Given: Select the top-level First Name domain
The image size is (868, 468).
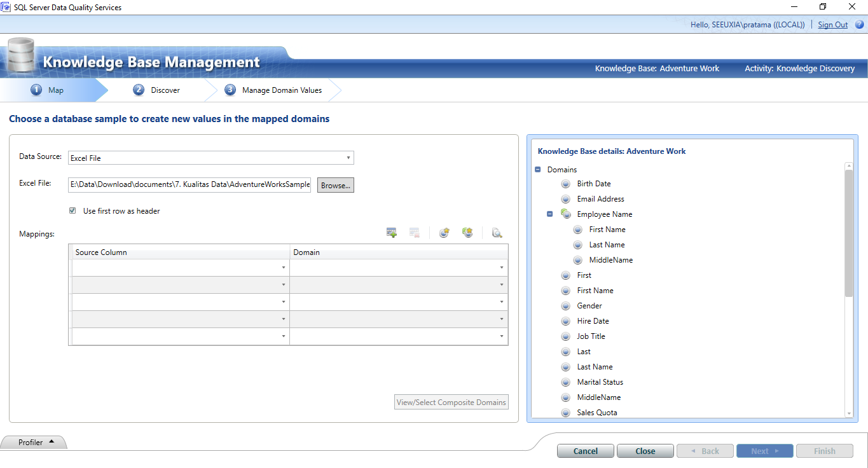Looking at the screenshot, I should (595, 291).
